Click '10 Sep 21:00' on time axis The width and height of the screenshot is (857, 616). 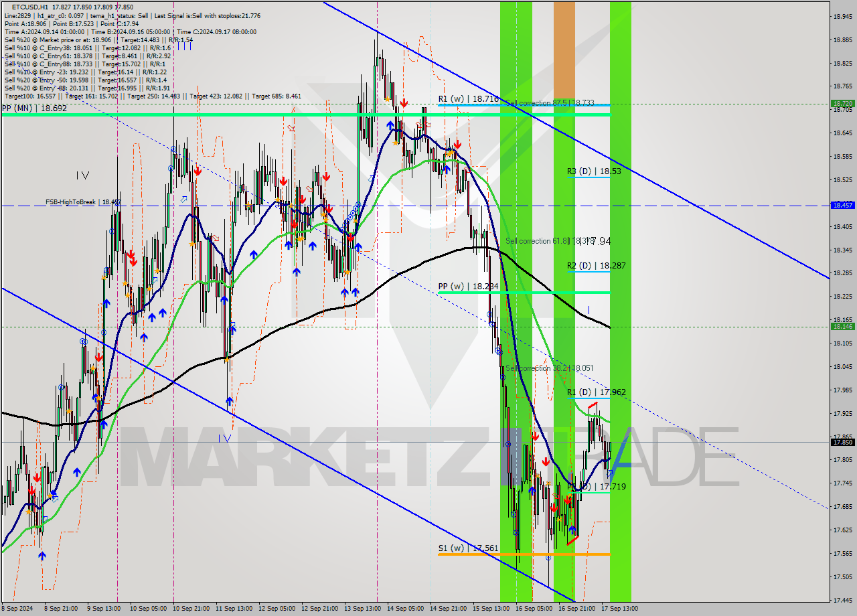[191, 609]
